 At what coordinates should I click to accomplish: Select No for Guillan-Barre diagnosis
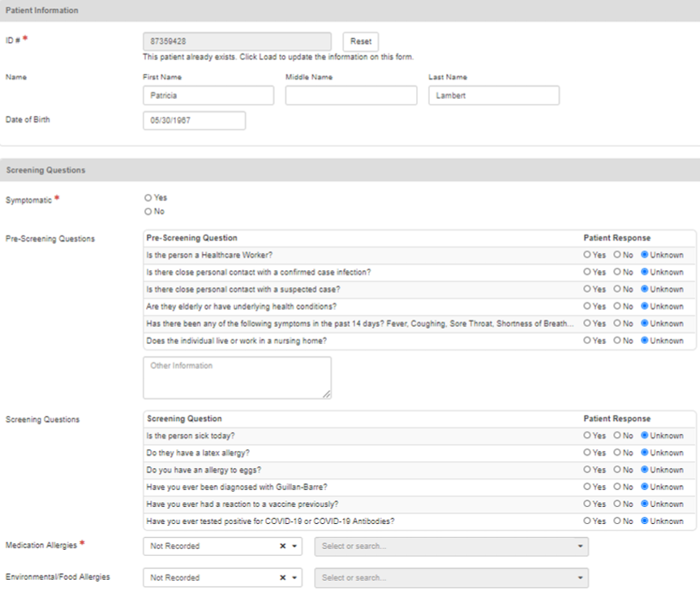click(x=617, y=487)
